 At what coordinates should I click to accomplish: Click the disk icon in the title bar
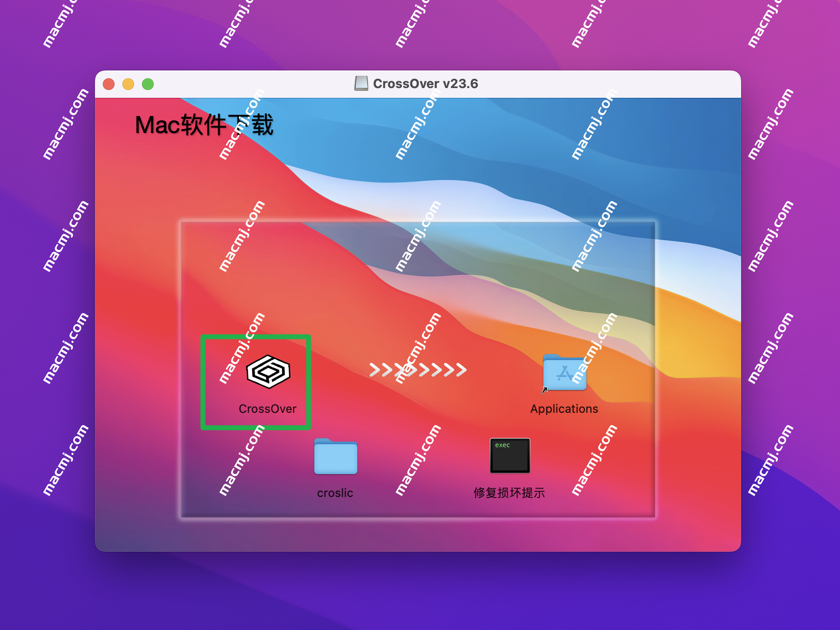tap(361, 84)
